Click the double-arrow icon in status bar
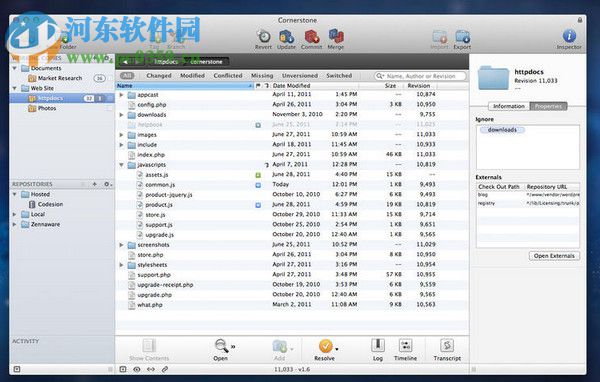Screen dimensions: 600x382 tap(151, 369)
